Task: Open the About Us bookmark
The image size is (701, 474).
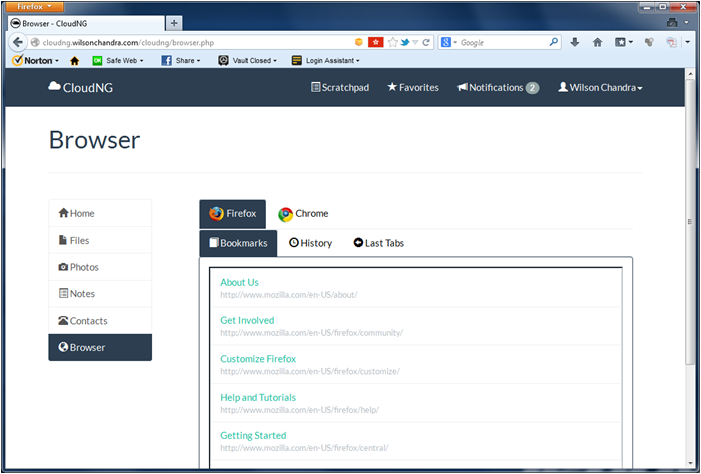Action: tap(239, 282)
